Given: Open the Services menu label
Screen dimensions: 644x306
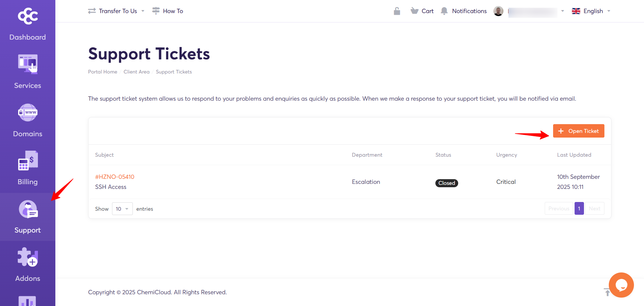Looking at the screenshot, I should (28, 86).
